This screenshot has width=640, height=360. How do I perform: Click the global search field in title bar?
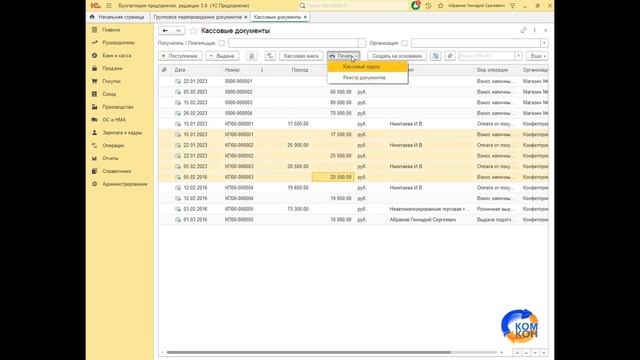[x=354, y=6]
